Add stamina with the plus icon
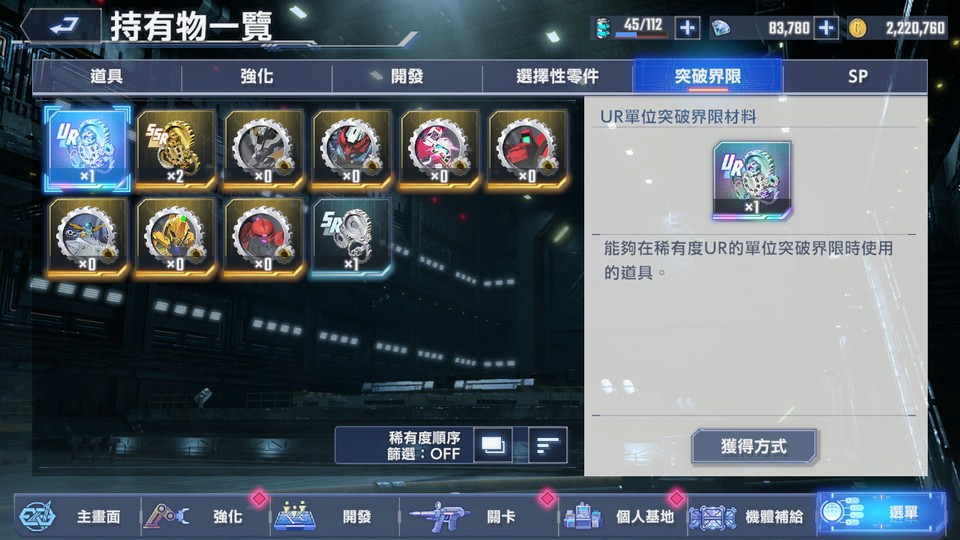 coord(687,28)
